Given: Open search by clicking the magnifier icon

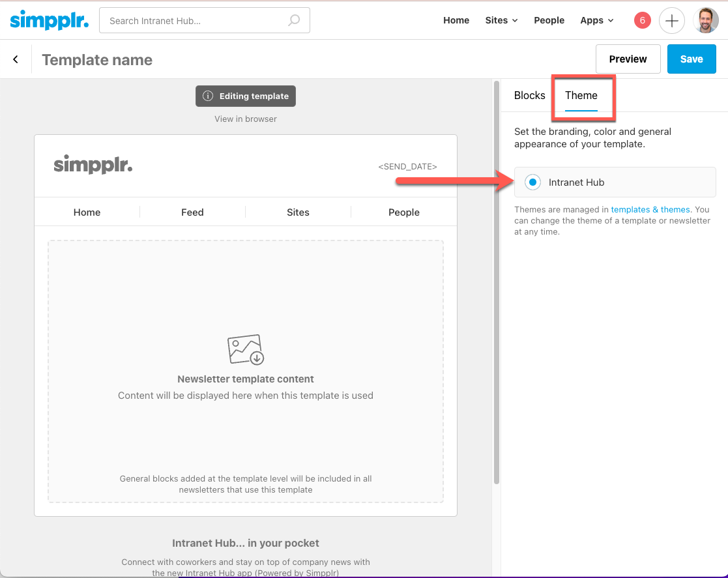Looking at the screenshot, I should tap(295, 20).
